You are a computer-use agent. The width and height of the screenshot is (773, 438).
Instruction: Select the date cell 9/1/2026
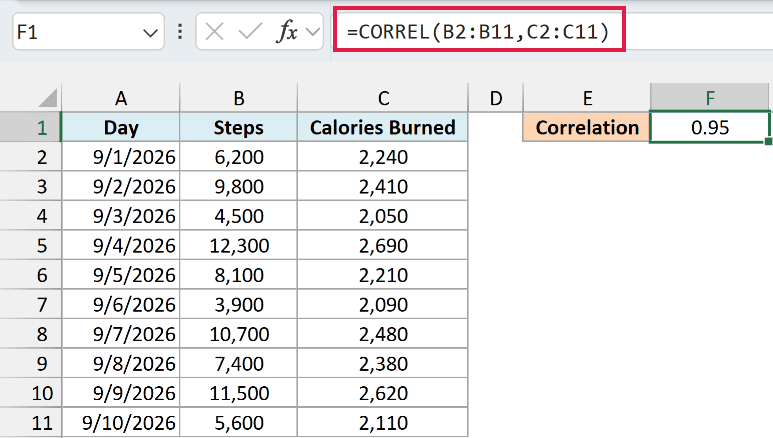(x=121, y=157)
